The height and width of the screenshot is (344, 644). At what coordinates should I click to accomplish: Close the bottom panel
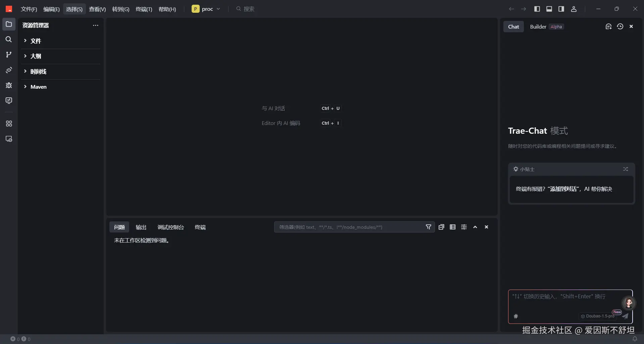486,227
